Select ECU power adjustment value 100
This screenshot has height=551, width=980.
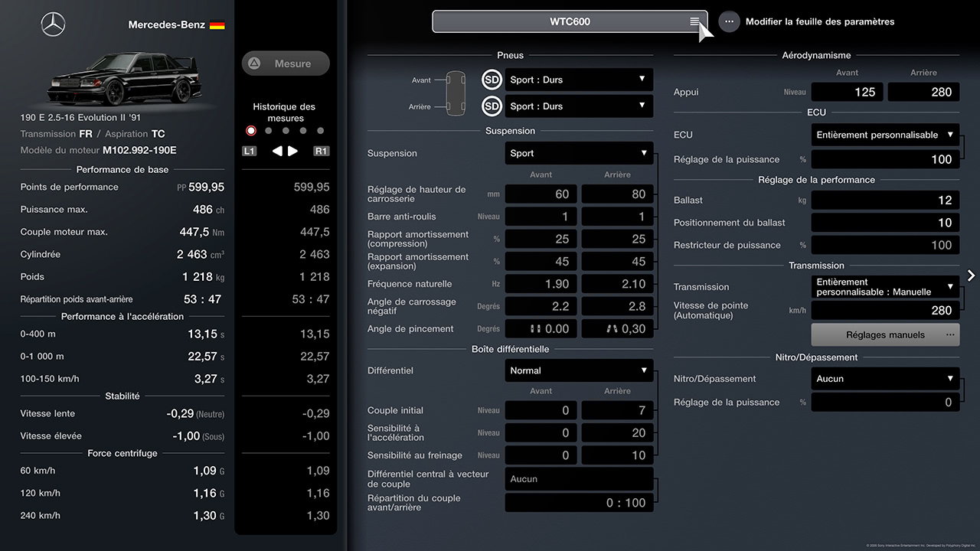886,159
